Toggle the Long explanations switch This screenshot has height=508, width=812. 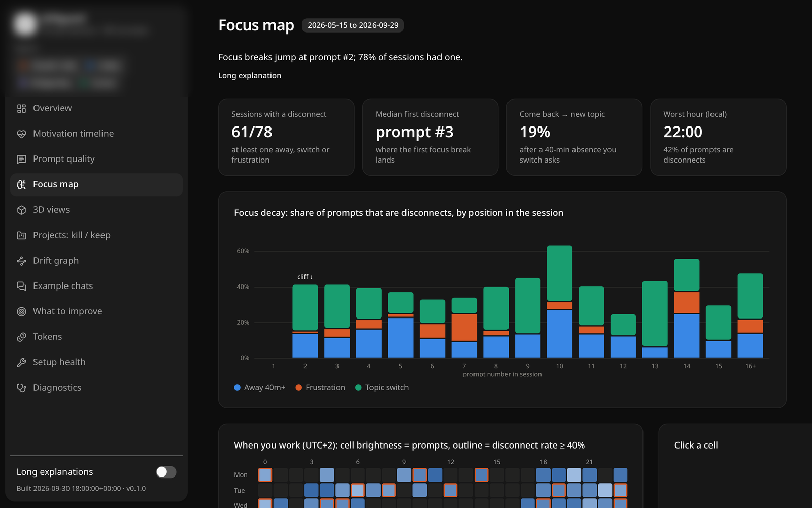click(166, 472)
